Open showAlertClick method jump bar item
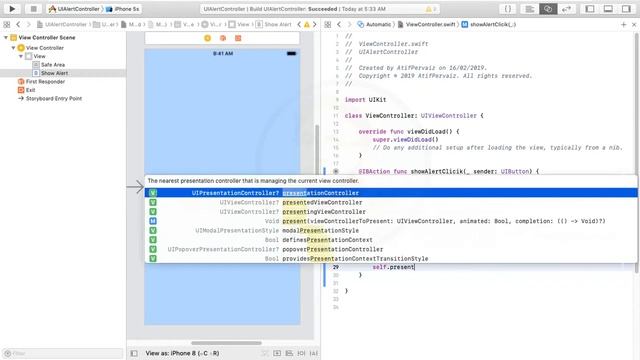Viewport: 640px width, 360px height. [489, 24]
